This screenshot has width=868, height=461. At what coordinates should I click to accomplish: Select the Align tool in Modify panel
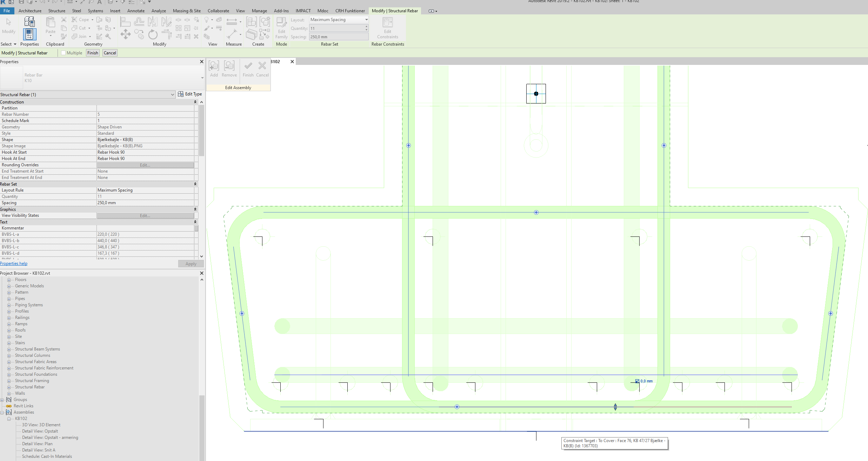[125, 22]
